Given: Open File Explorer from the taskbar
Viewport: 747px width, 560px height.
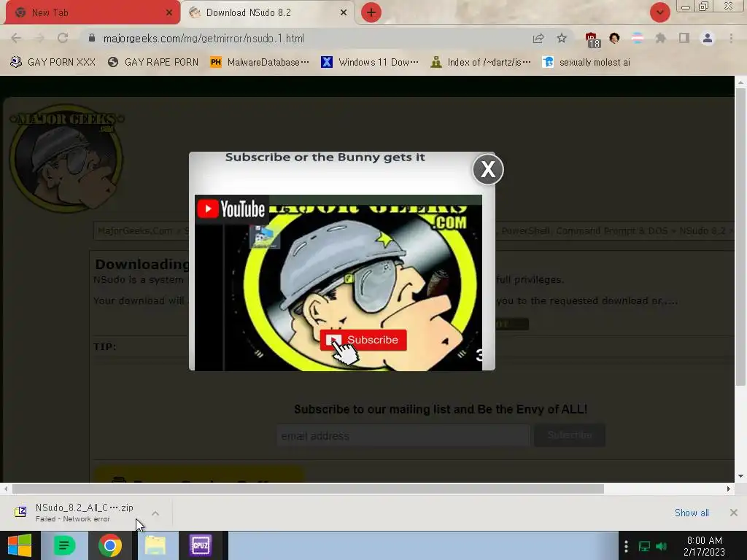Looking at the screenshot, I should pos(155,545).
